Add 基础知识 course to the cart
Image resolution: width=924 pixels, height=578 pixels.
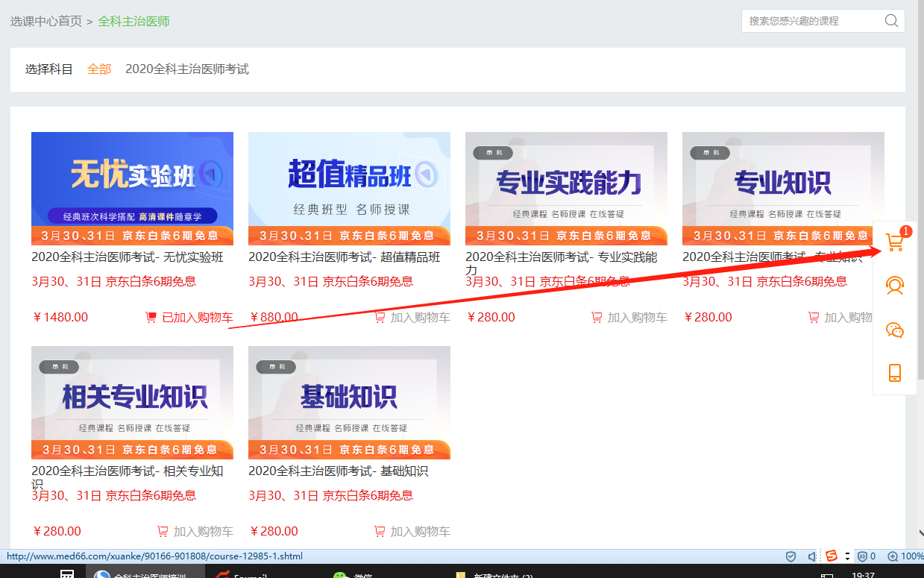[x=412, y=532]
